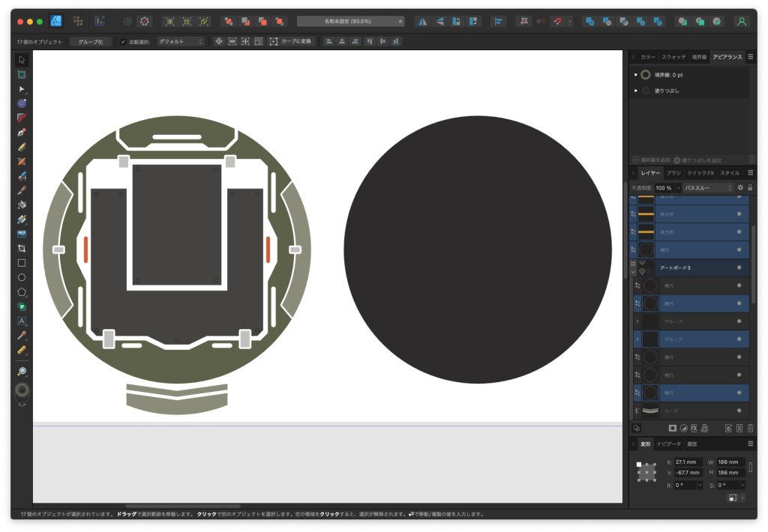Switch to the Pixel persona icon

(x=78, y=21)
